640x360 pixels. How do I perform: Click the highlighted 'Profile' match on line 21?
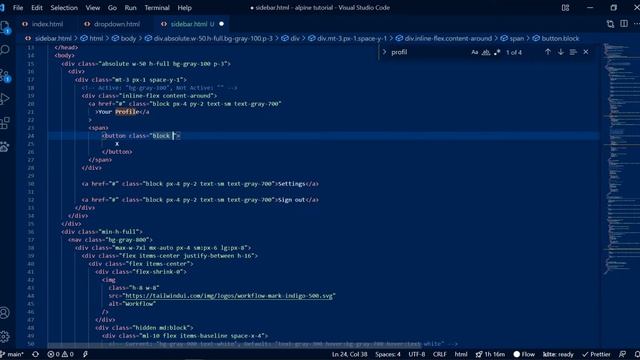point(127,112)
